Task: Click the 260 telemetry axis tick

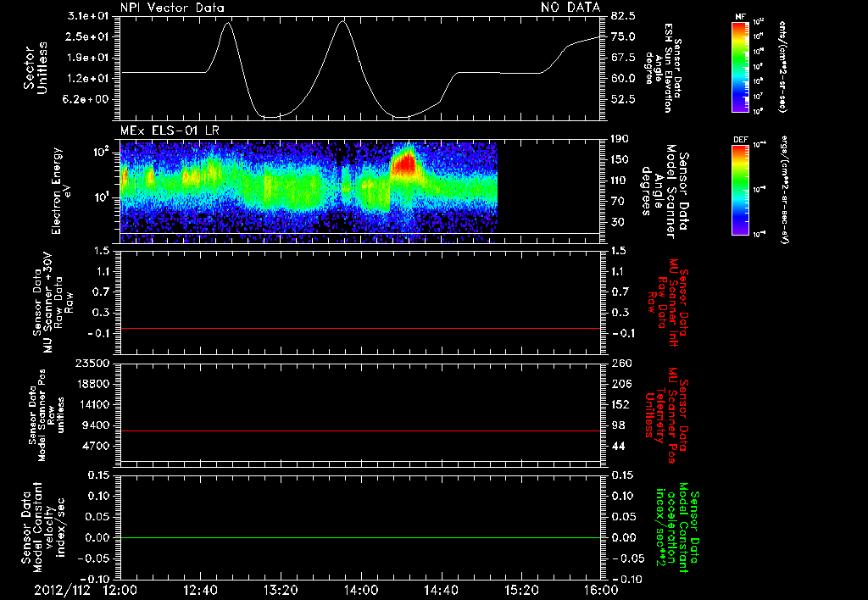Action: tap(621, 364)
